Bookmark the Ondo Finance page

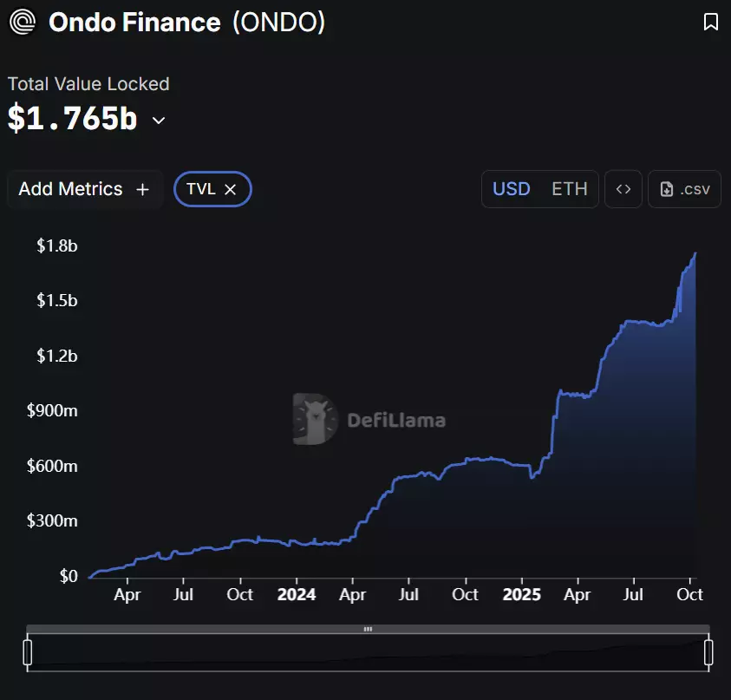710,23
